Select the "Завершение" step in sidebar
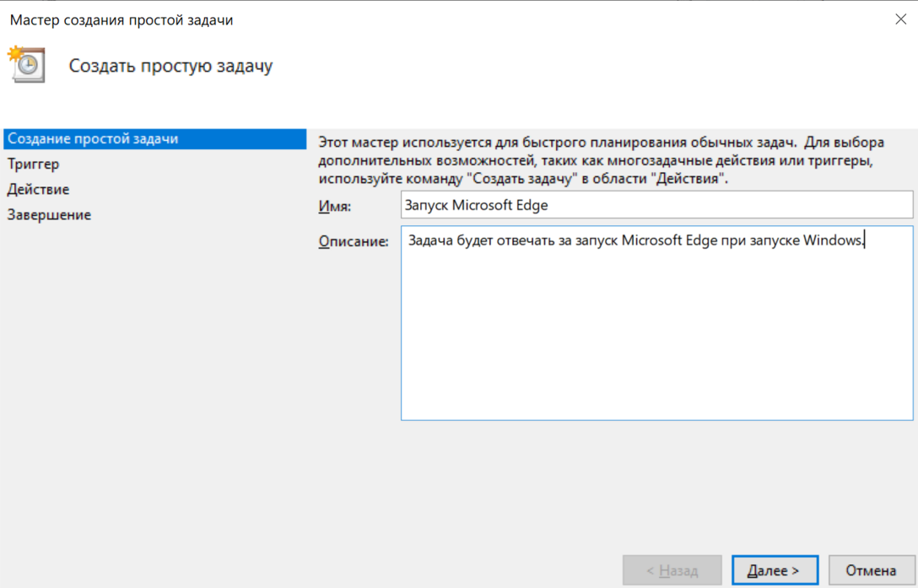This screenshot has width=918, height=588. tap(49, 215)
